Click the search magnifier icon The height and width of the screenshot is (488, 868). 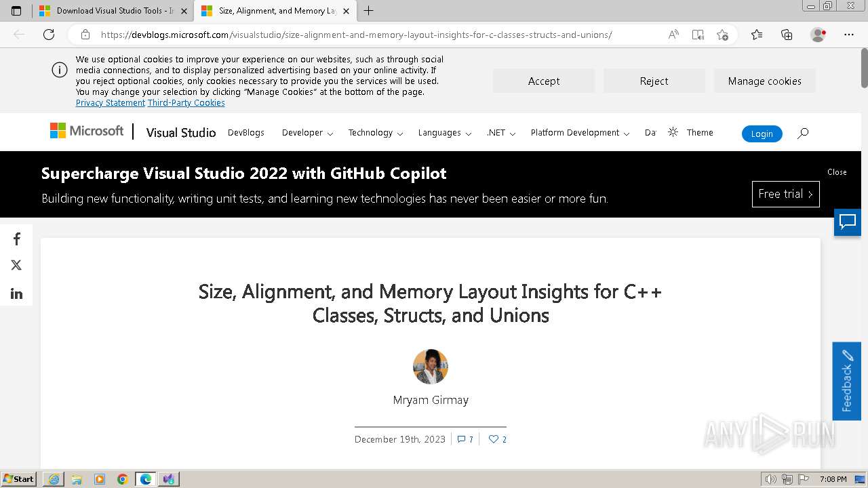pos(803,134)
